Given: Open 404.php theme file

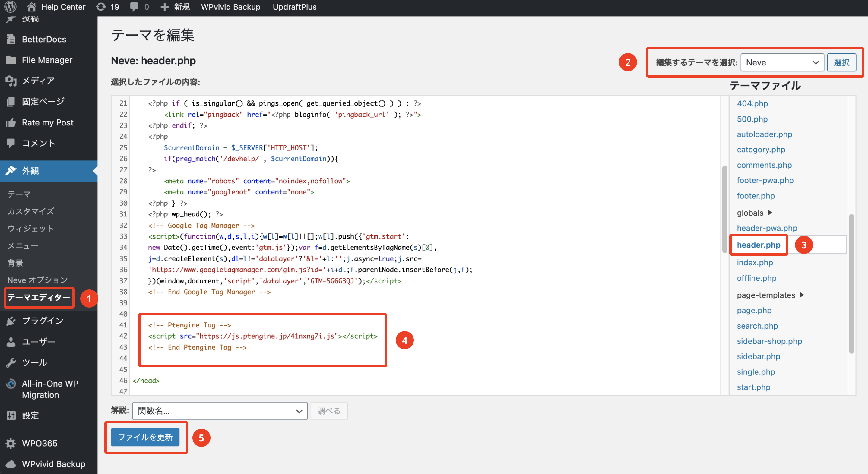Looking at the screenshot, I should pyautogui.click(x=752, y=103).
